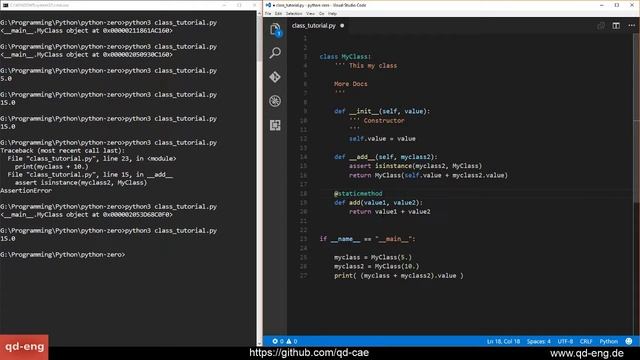This screenshot has width=640, height=360.
Task: Click the 'Constructor' docstring text
Action: pyautogui.click(x=384, y=120)
